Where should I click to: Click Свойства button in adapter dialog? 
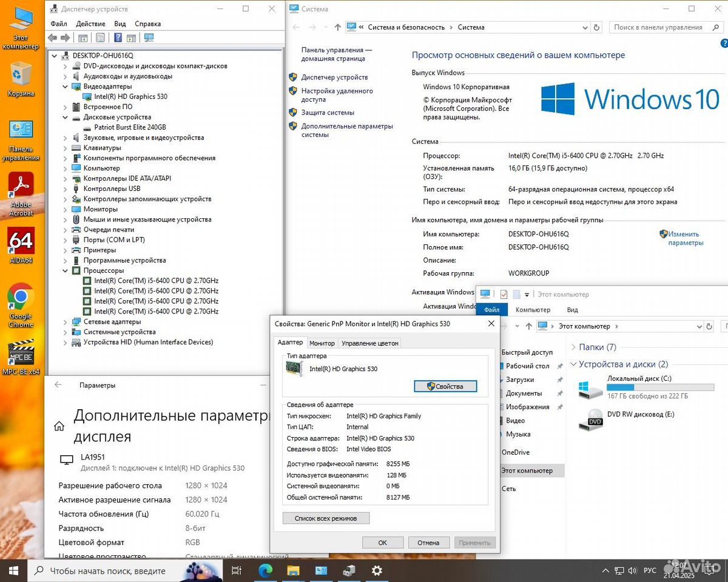tap(445, 386)
